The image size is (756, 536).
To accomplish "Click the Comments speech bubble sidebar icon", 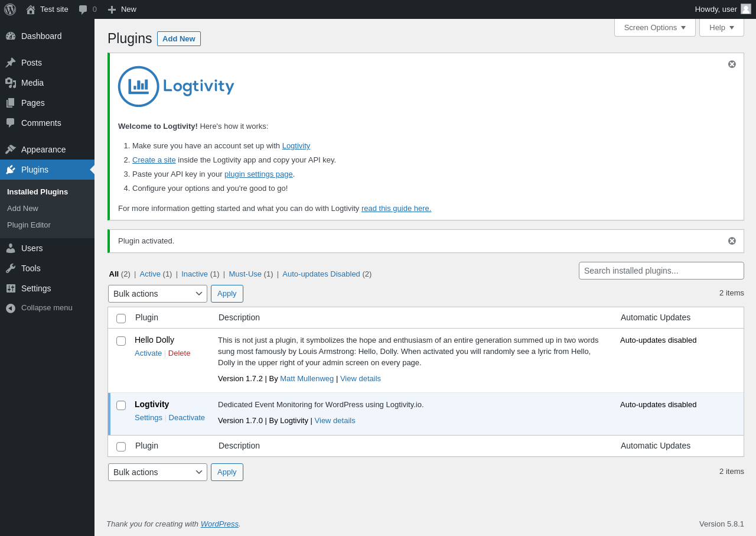I will pyautogui.click(x=11, y=123).
